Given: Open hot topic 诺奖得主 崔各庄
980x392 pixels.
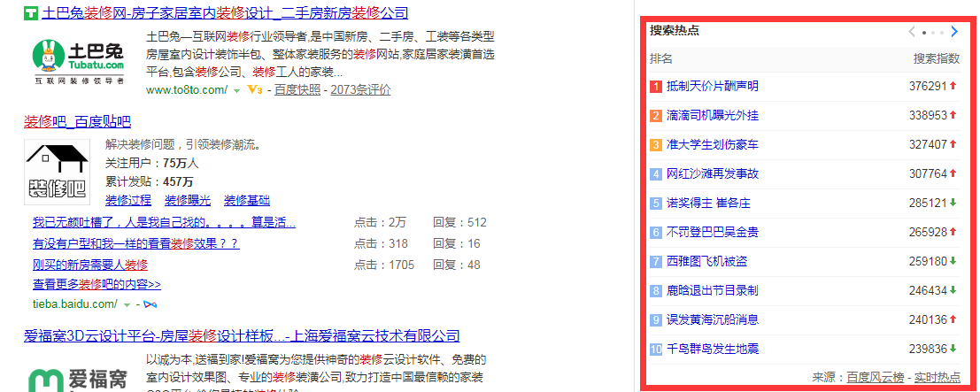Looking at the screenshot, I should pos(709,203).
